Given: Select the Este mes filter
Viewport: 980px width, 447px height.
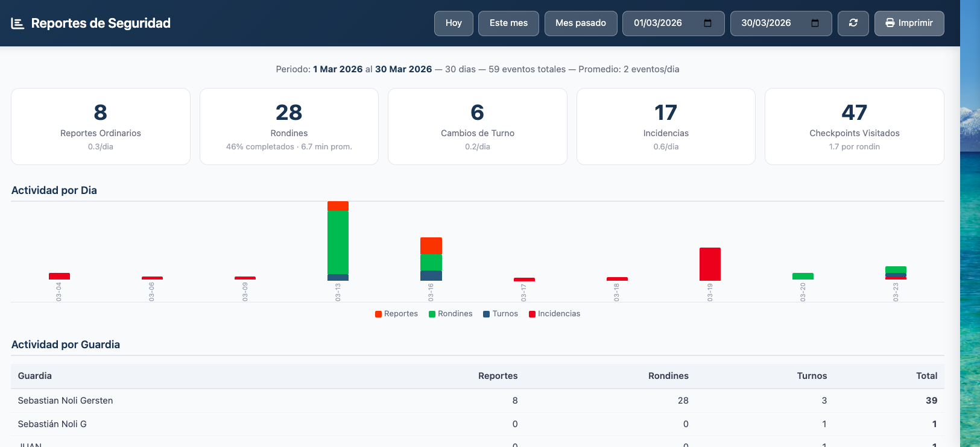Looking at the screenshot, I should coord(508,23).
